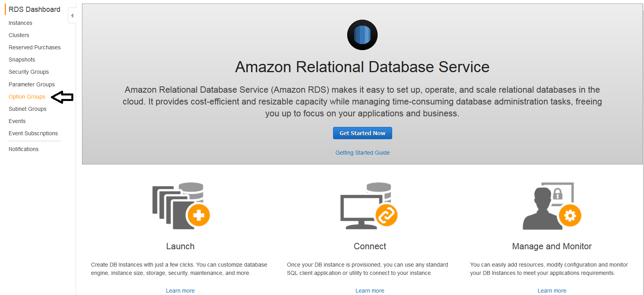The image size is (644, 295).
Task: Open Learn more under Connect
Action: pyautogui.click(x=370, y=291)
